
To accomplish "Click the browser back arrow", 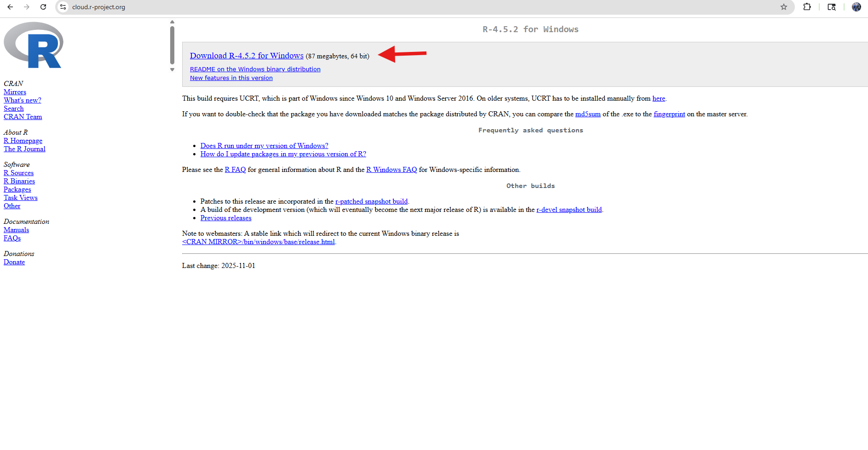I will [10, 7].
